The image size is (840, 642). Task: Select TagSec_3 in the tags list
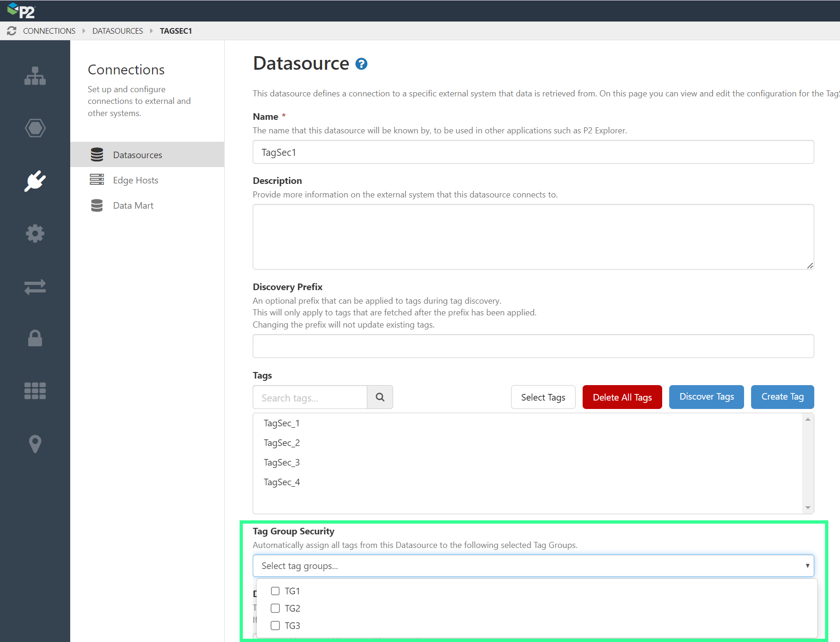(x=282, y=462)
